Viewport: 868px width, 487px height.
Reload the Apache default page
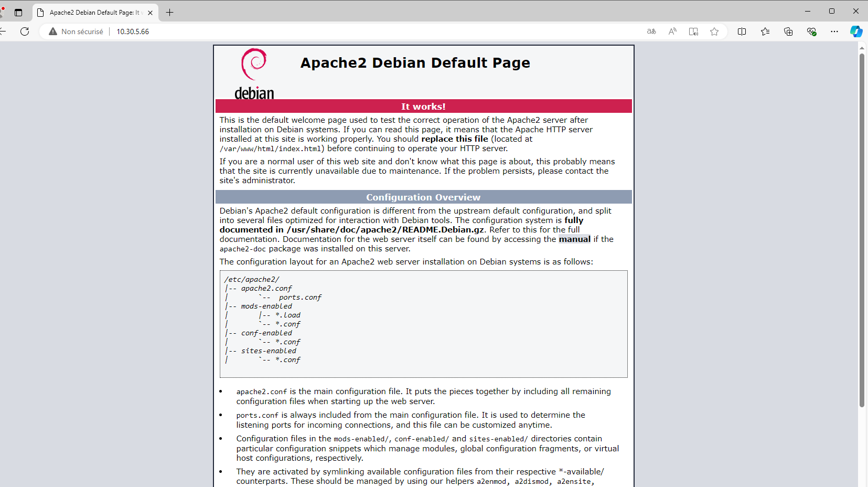pos(25,31)
